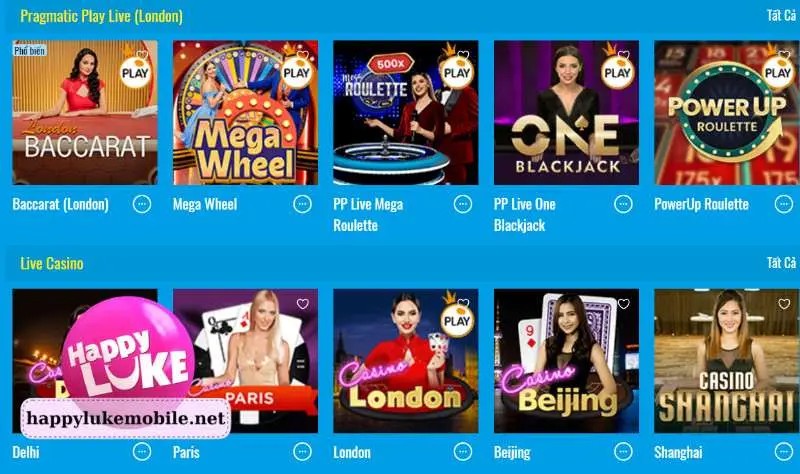Click PLAY badge on Mega Wheel
The width and height of the screenshot is (800, 474).
click(296, 73)
